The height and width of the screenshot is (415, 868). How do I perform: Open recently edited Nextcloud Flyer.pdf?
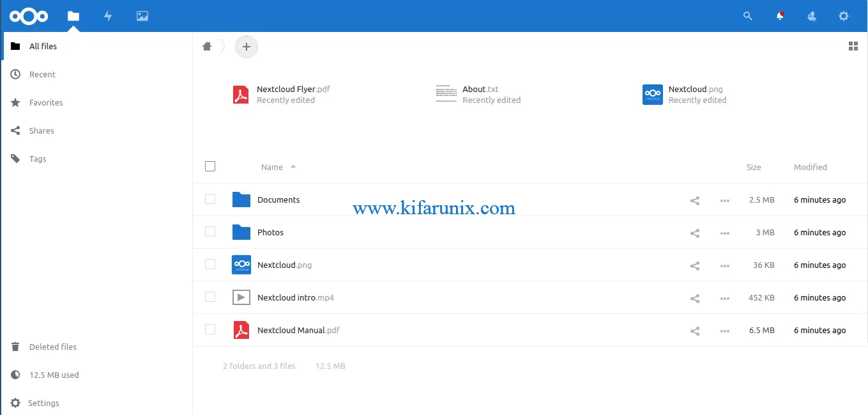[x=293, y=90]
